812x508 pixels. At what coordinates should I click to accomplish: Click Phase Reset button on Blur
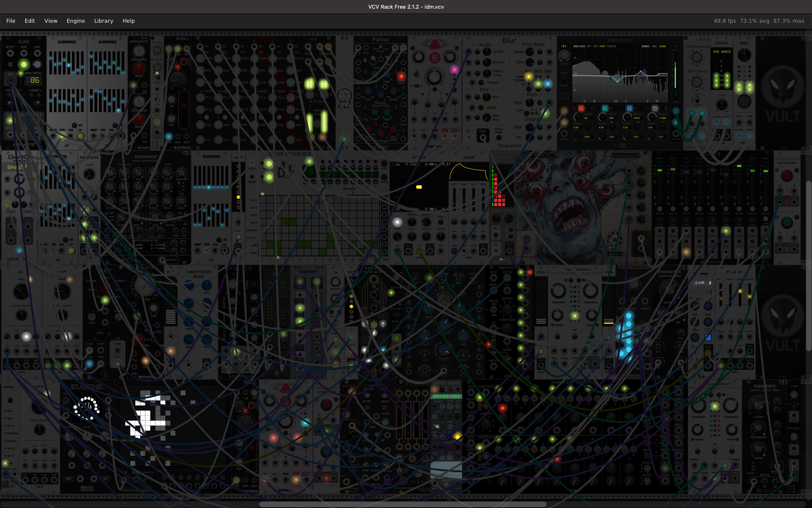point(499,137)
